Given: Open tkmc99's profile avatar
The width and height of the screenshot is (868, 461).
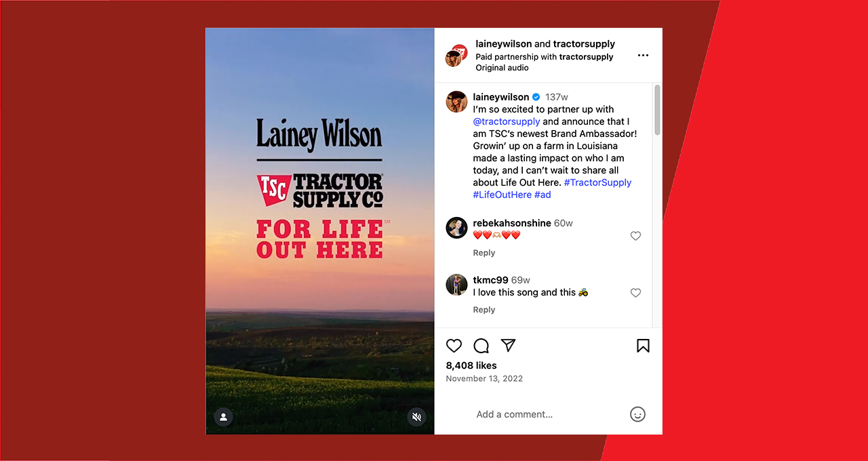Looking at the screenshot, I should pyautogui.click(x=456, y=285).
